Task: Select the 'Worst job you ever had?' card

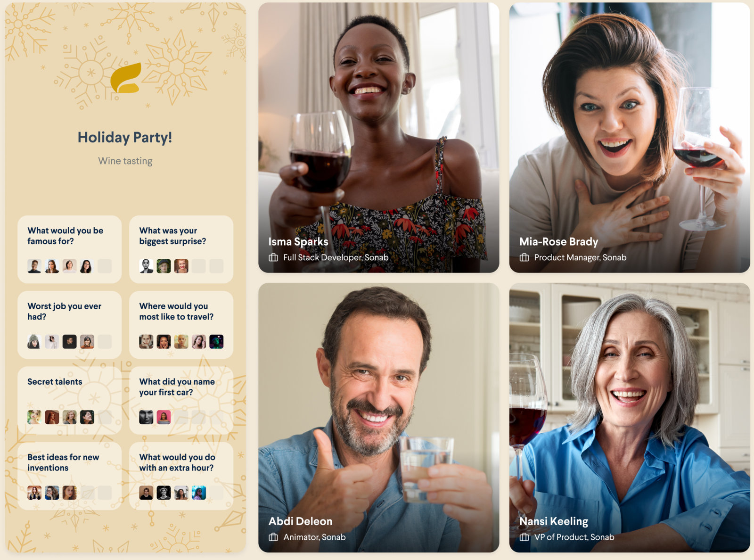Action: (x=69, y=325)
